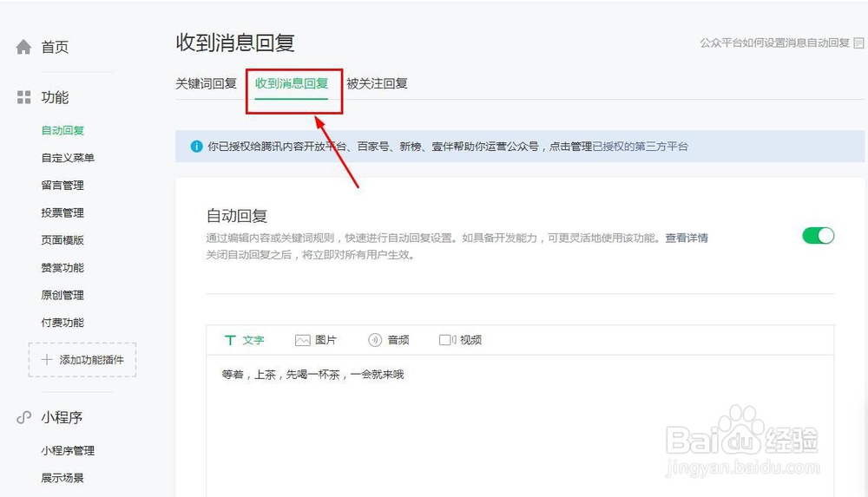868x497 pixels.
Task: Click the plus icon in 添加功能插件
Action: 47,360
